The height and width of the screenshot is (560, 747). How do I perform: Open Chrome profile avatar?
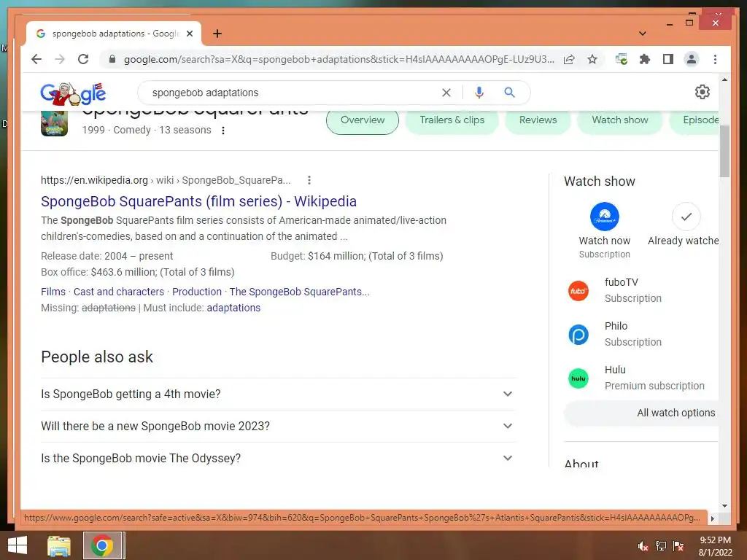pyautogui.click(x=692, y=60)
